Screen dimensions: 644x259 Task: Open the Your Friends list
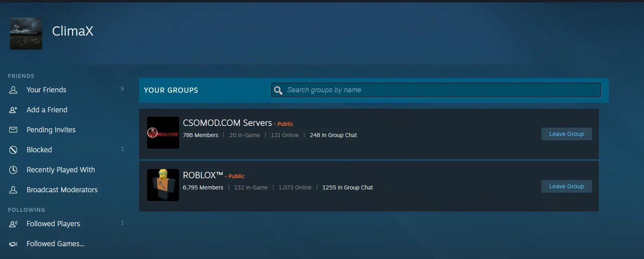click(46, 90)
